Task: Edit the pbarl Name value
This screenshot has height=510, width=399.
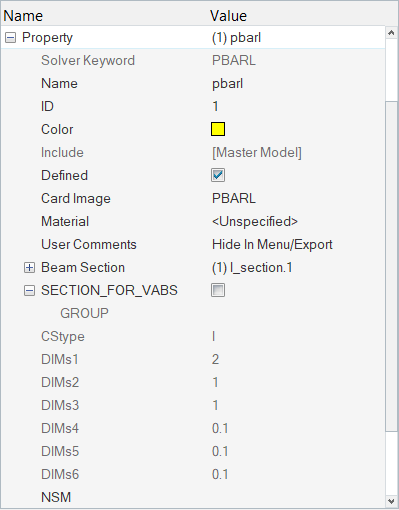Action: [x=297, y=83]
